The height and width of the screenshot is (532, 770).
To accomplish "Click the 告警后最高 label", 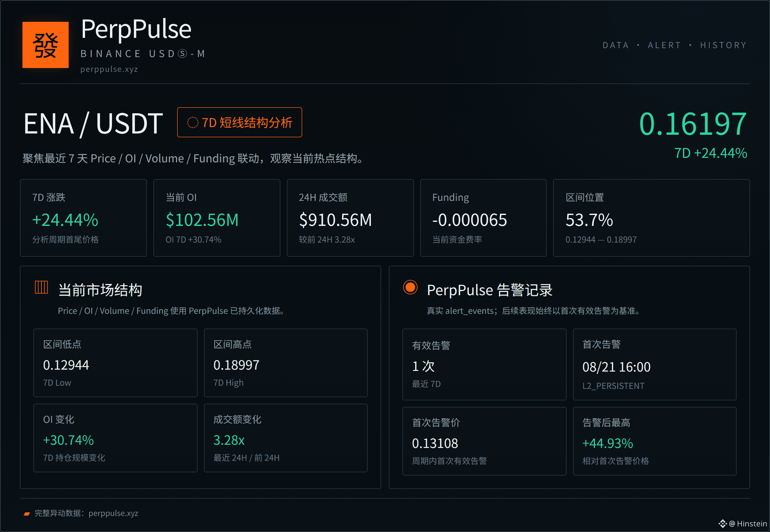I will point(606,422).
